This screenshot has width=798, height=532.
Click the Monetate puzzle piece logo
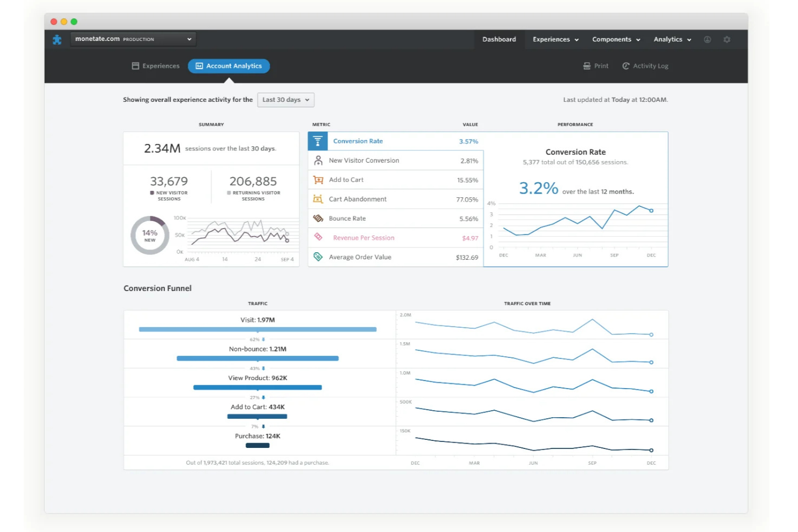point(57,39)
